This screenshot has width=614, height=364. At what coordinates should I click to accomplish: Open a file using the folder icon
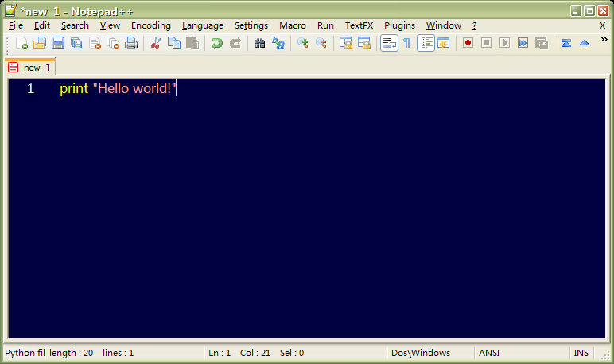[x=40, y=43]
